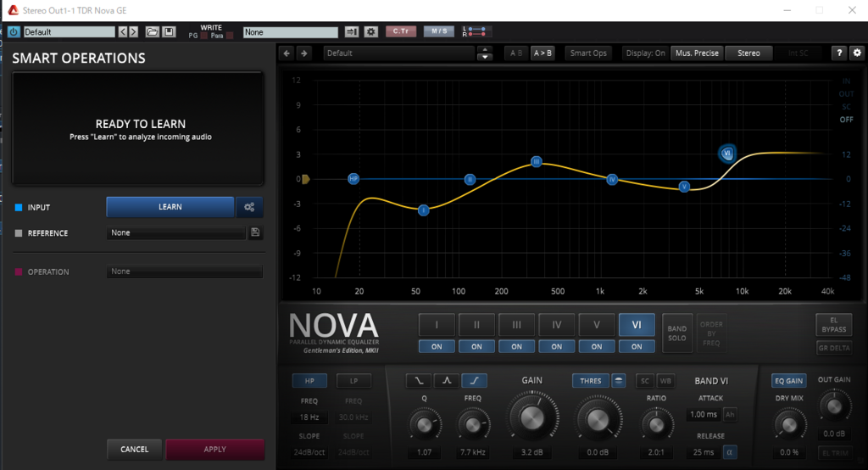Click the OUT GAIN knob
The height and width of the screenshot is (470, 868).
click(834, 406)
